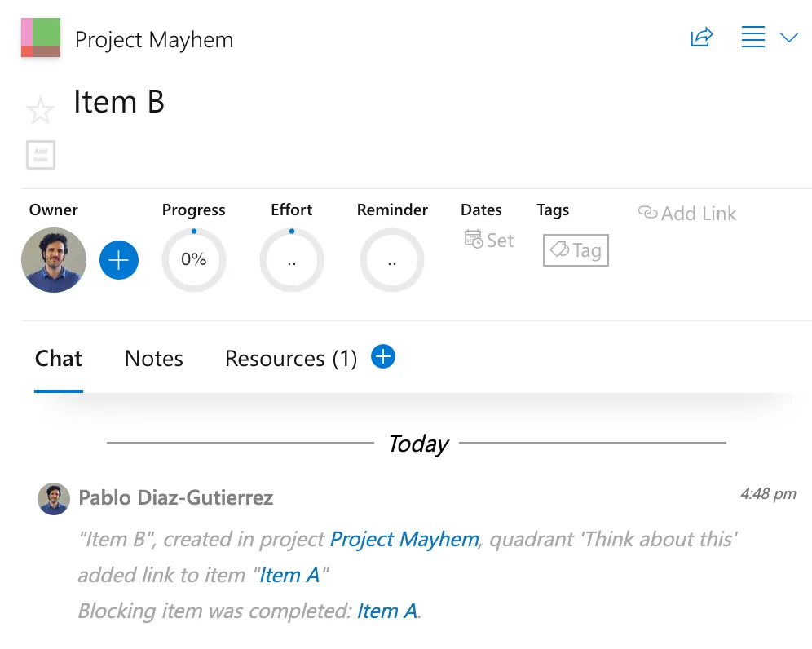Open the Dates picker via Set
Screen dimensions: 812x649
click(488, 240)
